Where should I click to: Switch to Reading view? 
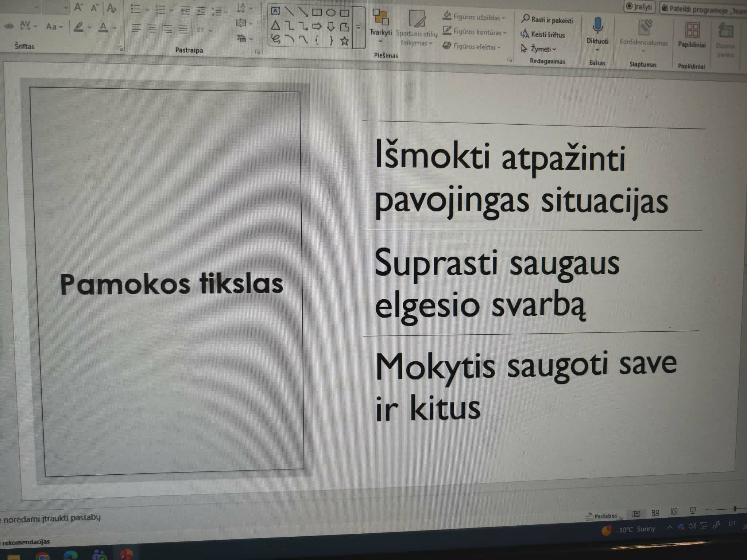click(674, 512)
